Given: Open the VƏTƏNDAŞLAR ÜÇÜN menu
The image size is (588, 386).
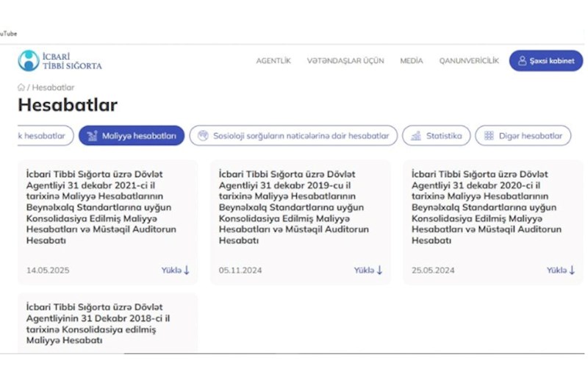Looking at the screenshot, I should [x=345, y=61].
